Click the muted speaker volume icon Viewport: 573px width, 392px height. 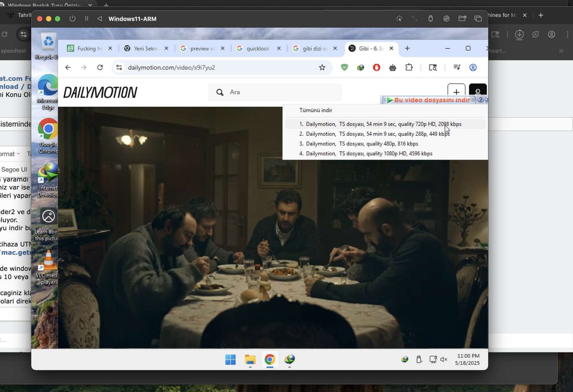click(444, 359)
